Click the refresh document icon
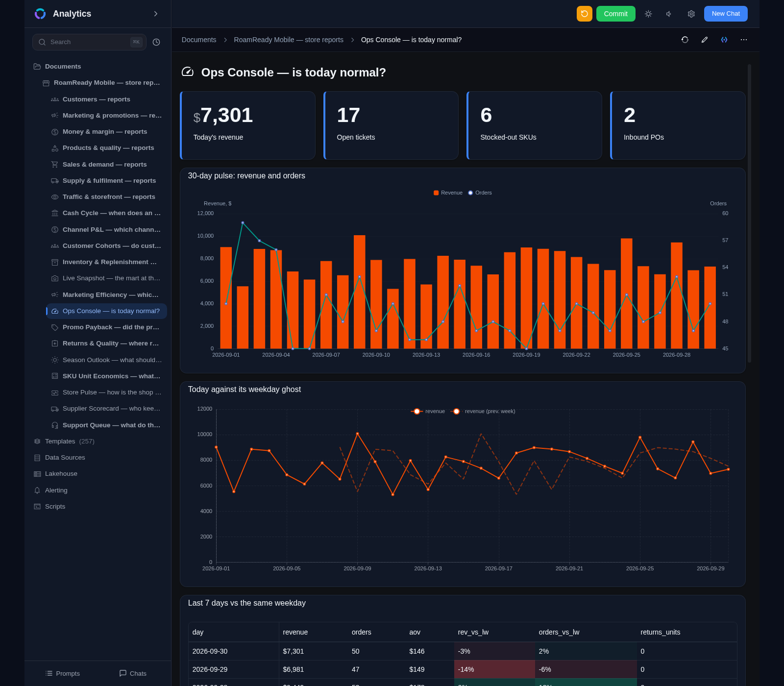 685,40
